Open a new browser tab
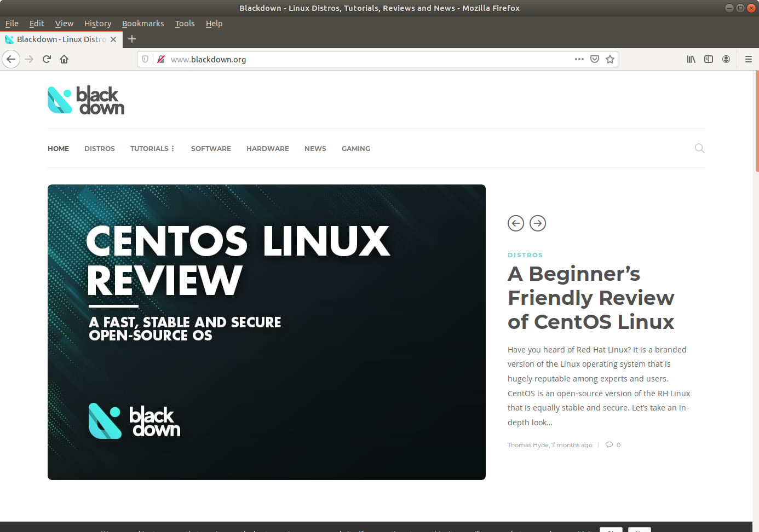The image size is (759, 532). (x=132, y=39)
